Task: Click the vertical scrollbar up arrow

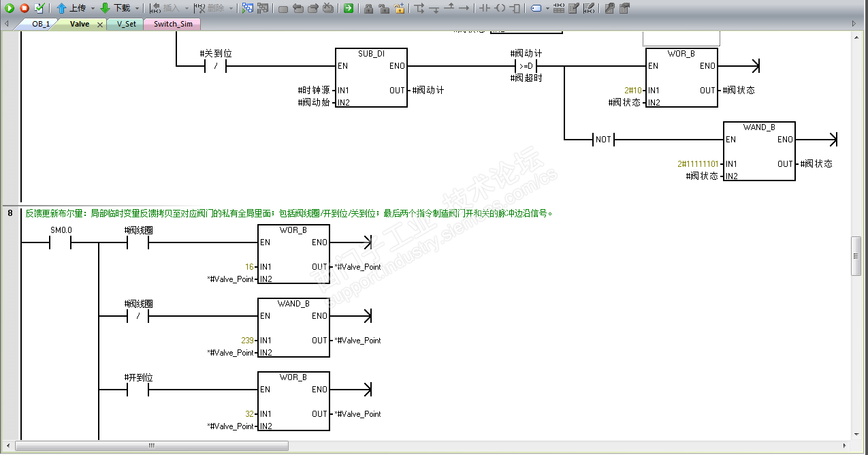Action: click(x=856, y=36)
